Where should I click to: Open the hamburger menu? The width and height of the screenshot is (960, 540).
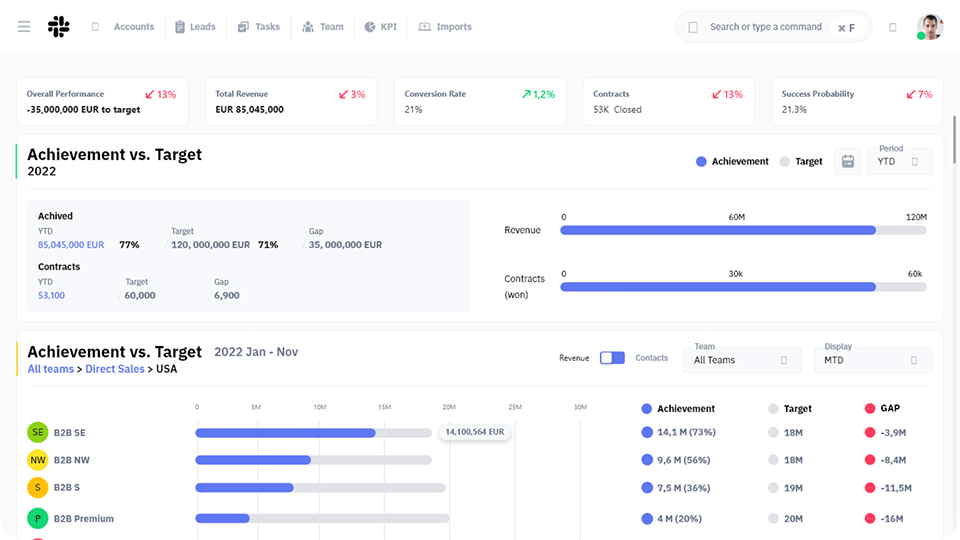click(24, 27)
